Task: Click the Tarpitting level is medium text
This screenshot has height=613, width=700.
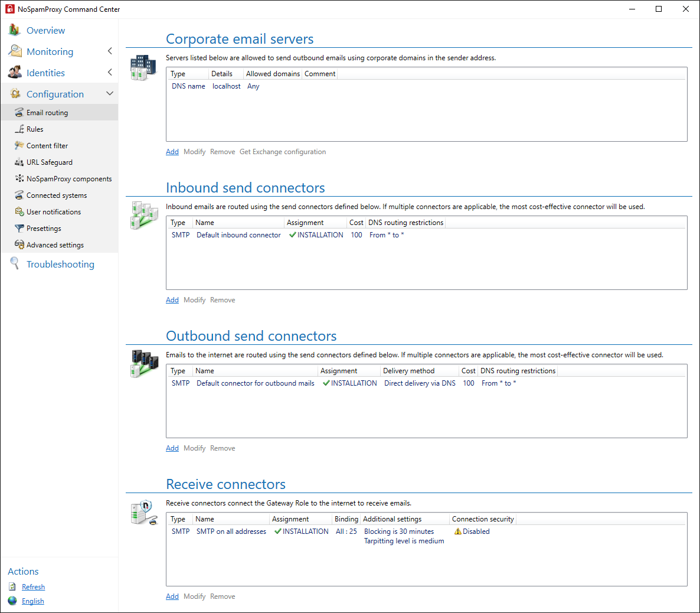Action: (x=404, y=541)
